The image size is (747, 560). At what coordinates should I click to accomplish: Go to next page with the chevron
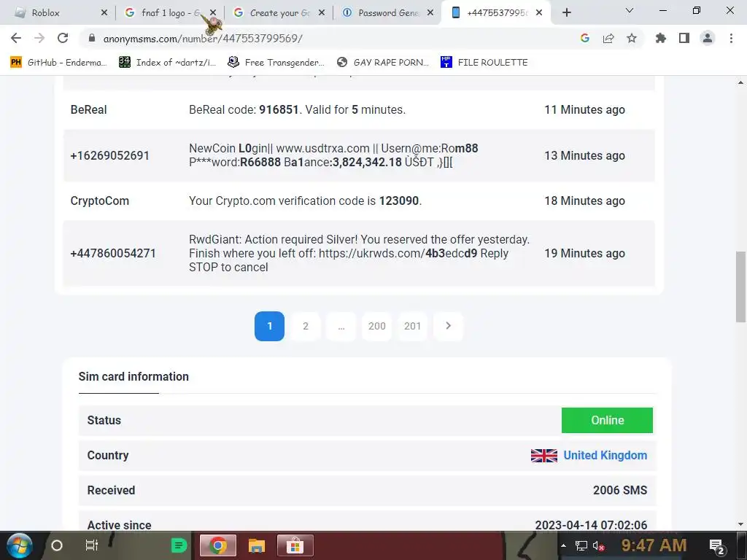click(x=449, y=326)
